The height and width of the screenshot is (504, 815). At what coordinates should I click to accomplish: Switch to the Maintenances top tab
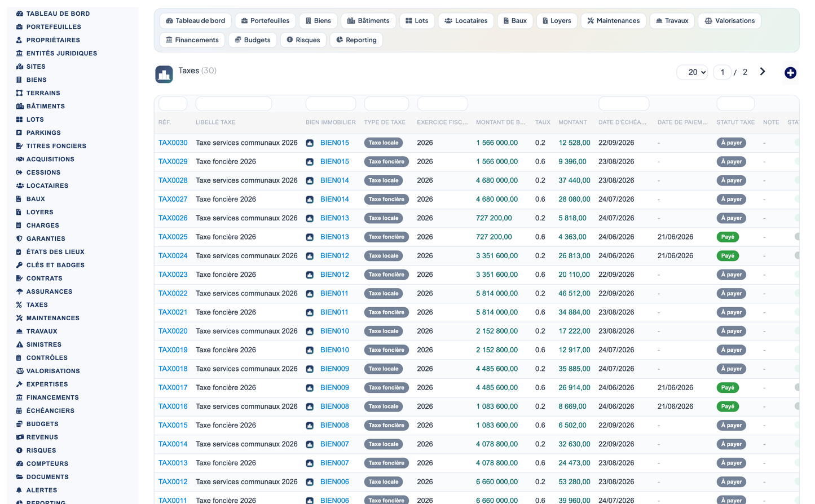tap(613, 21)
